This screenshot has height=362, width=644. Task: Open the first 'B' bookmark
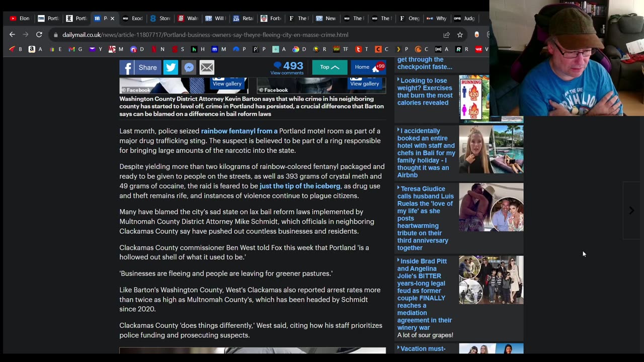[x=16, y=49]
